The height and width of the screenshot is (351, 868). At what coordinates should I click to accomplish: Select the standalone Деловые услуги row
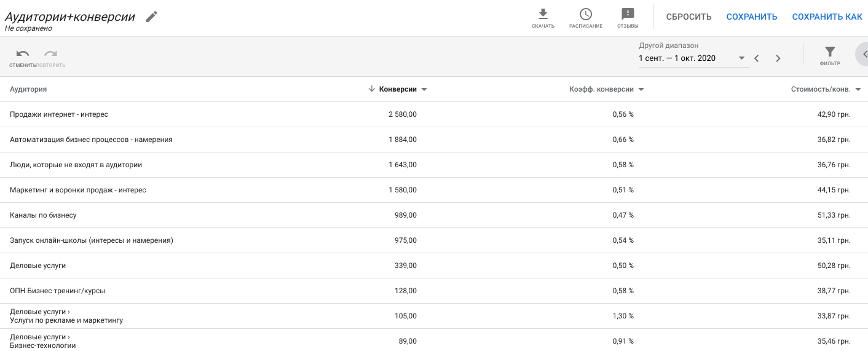434,266
